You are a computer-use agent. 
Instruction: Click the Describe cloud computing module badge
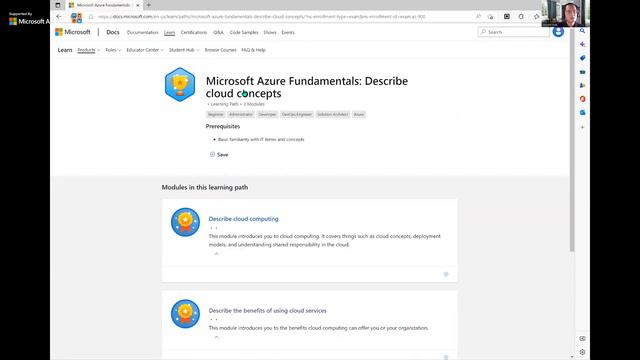[x=185, y=222]
